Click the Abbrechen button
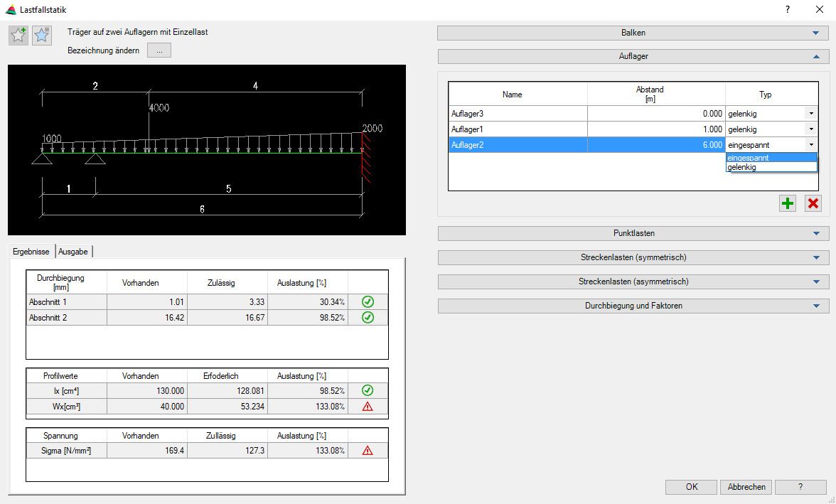Screen dimensions: 836x504 point(746,487)
